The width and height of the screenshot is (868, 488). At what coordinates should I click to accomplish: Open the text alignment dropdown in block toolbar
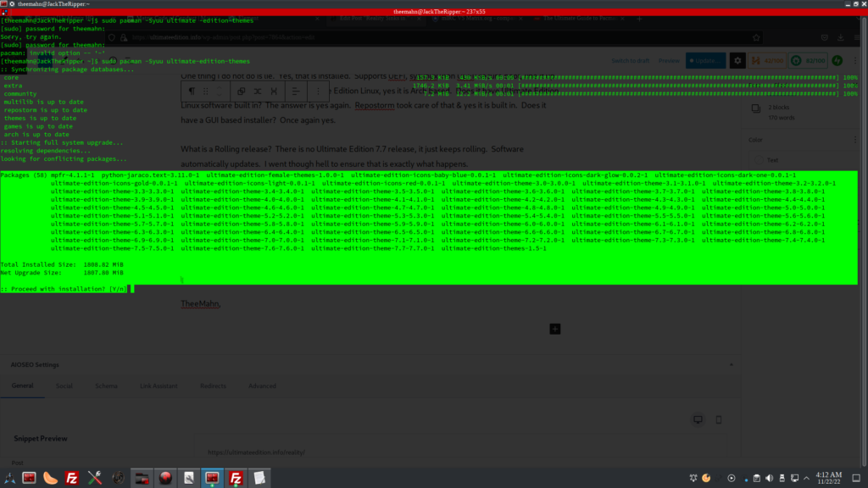point(296,91)
